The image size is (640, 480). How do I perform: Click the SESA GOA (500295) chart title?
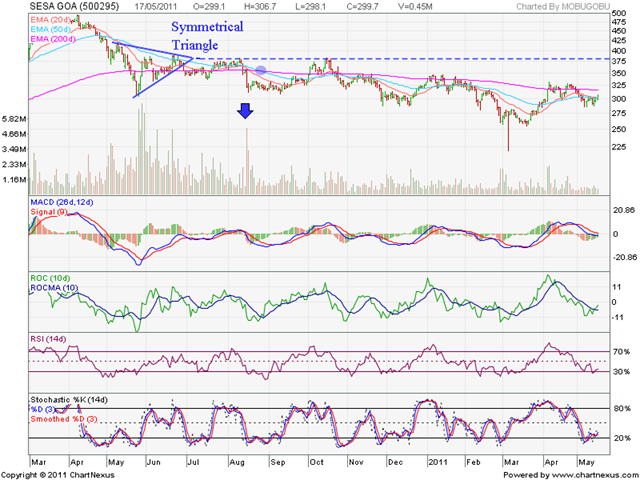pos(75,6)
